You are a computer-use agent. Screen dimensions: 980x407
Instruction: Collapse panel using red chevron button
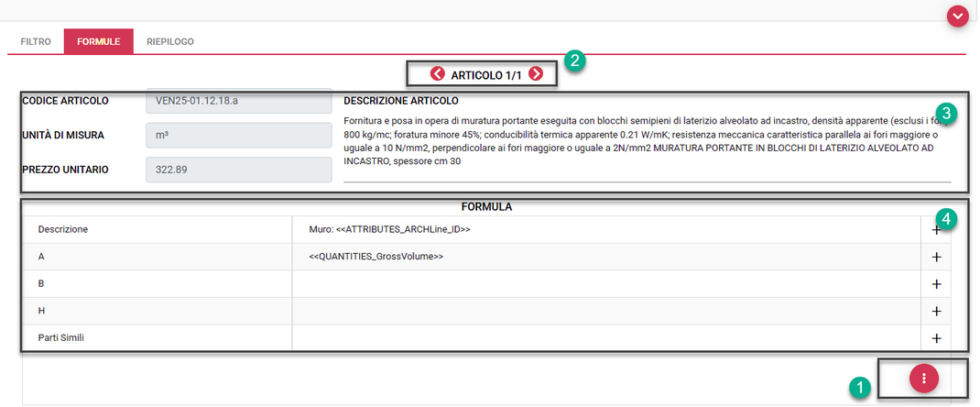tap(958, 16)
